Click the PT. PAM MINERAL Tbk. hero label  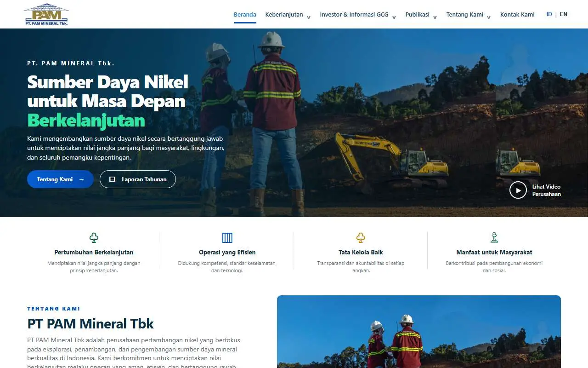(x=71, y=63)
